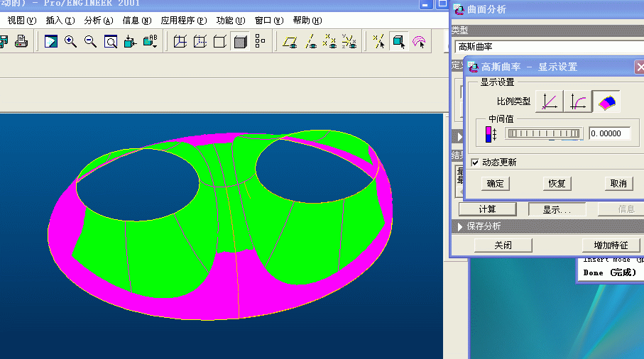Toggle datum points display icon
The image size is (644, 359).
coord(329,41)
